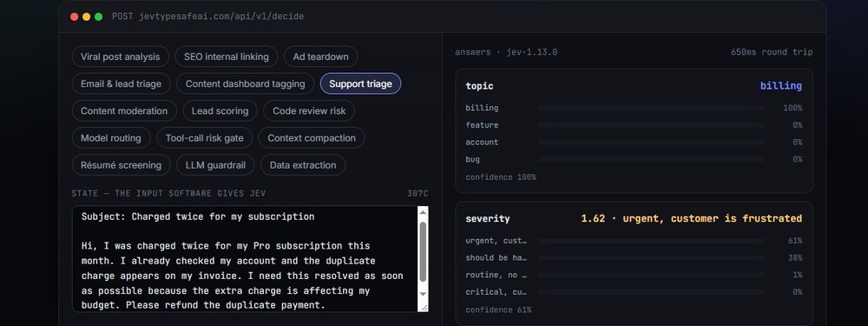This screenshot has height=326, width=868.
Task: Click the green window dot
Action: (99, 17)
